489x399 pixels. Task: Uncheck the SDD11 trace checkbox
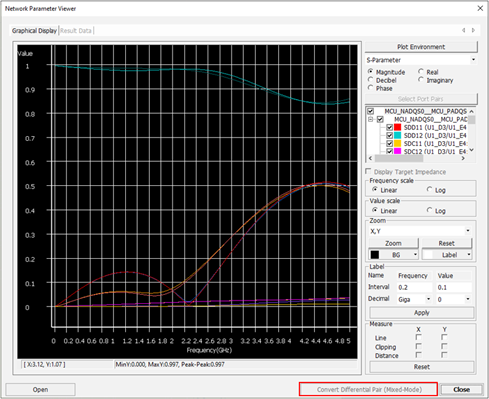point(389,127)
